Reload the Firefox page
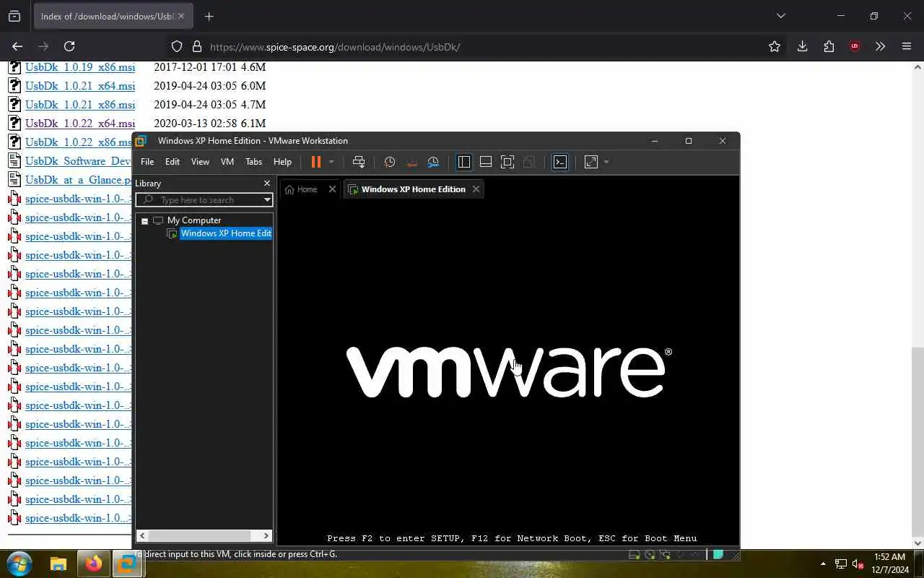The image size is (924, 578). click(69, 46)
